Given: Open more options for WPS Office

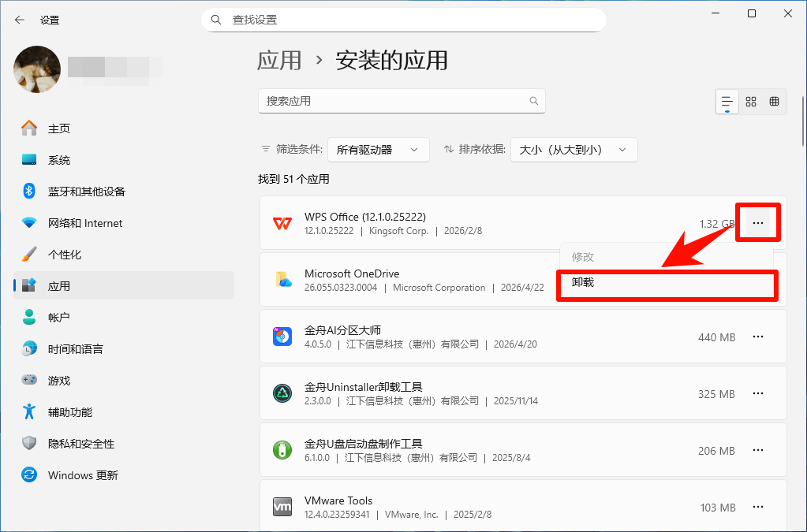Looking at the screenshot, I should click(758, 223).
